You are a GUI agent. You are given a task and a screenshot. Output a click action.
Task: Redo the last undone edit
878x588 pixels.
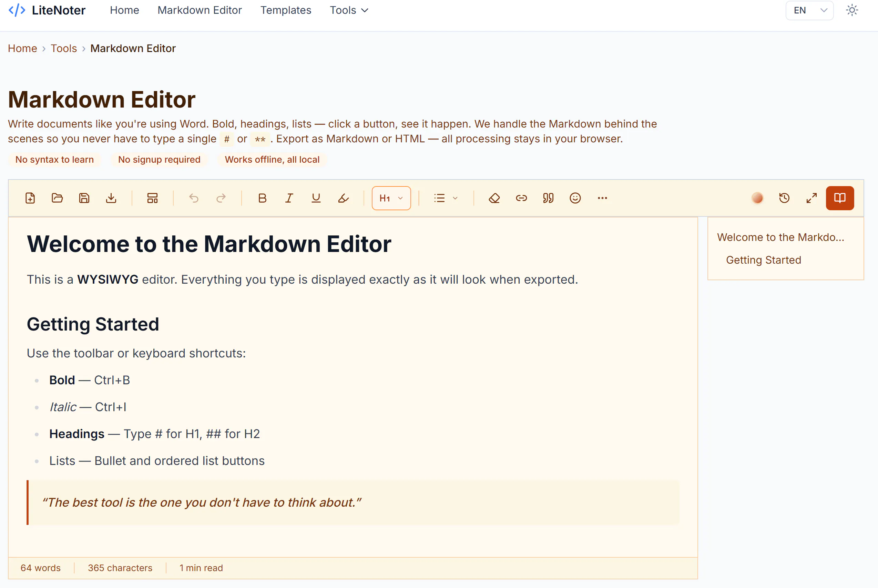(221, 198)
